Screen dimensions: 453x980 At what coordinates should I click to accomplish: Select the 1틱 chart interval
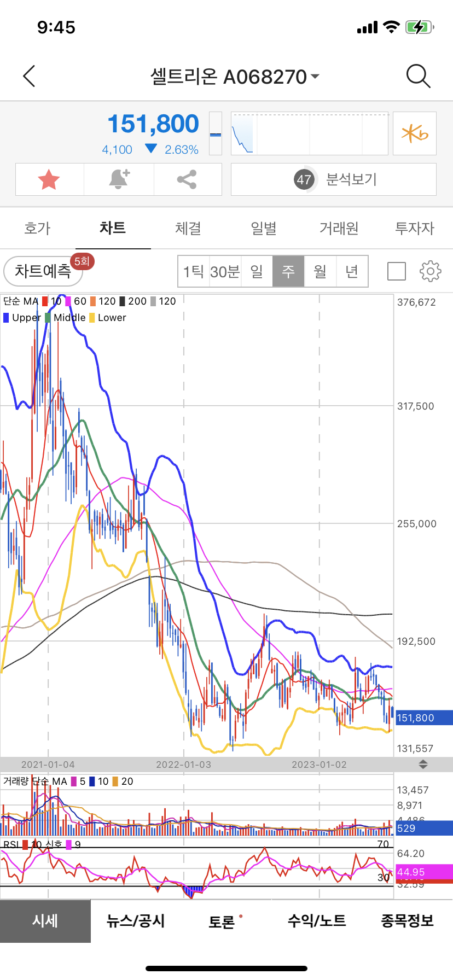click(x=194, y=271)
